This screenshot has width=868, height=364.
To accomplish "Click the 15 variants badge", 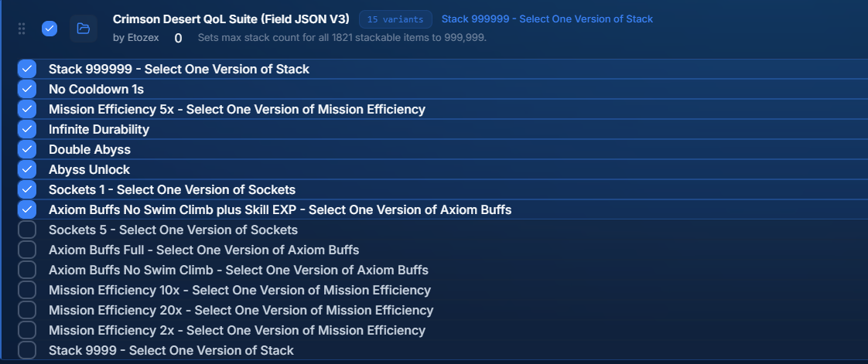I will pyautogui.click(x=395, y=19).
